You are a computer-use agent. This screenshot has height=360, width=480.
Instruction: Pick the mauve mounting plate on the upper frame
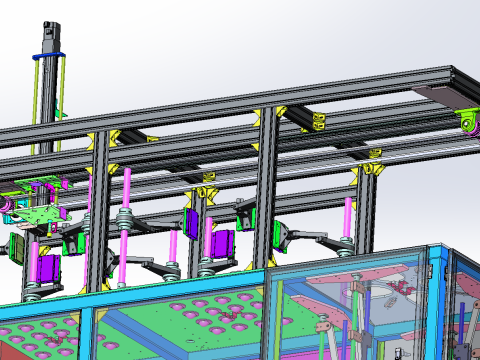pos(447,96)
